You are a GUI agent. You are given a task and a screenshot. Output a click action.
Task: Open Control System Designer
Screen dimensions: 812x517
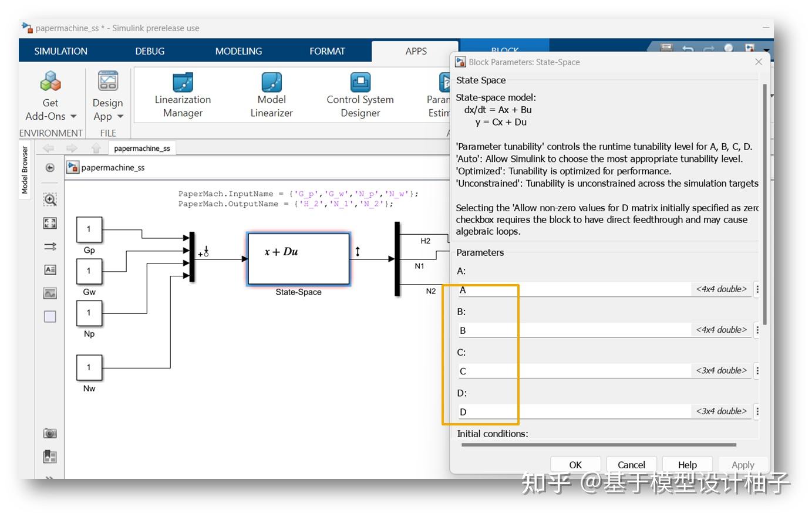tap(359, 94)
